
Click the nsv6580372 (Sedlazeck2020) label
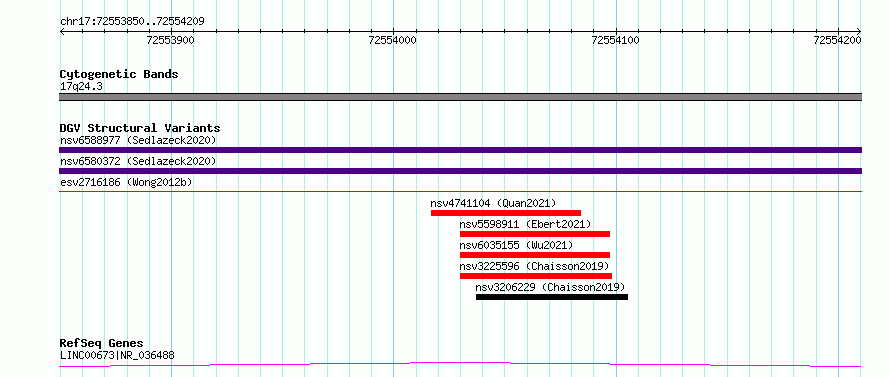pos(138,162)
